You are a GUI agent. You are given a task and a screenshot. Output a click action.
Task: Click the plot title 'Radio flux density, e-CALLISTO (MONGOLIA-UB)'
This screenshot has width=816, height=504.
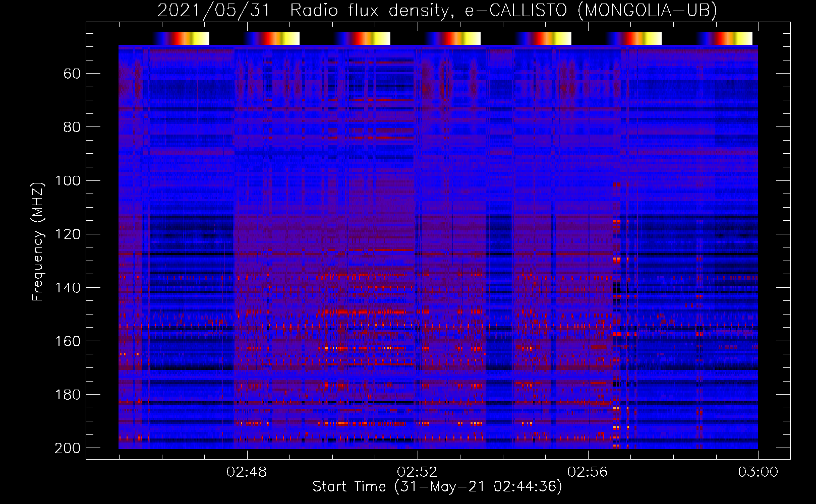coord(503,10)
